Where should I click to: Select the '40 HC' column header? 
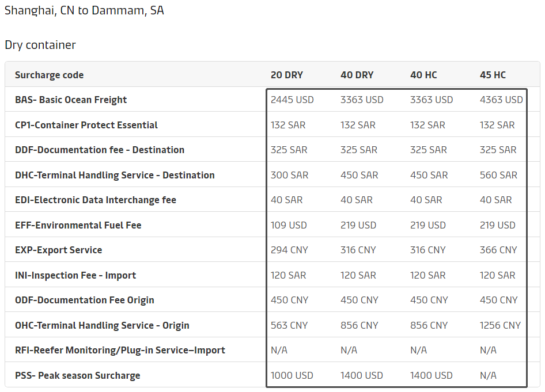423,75
